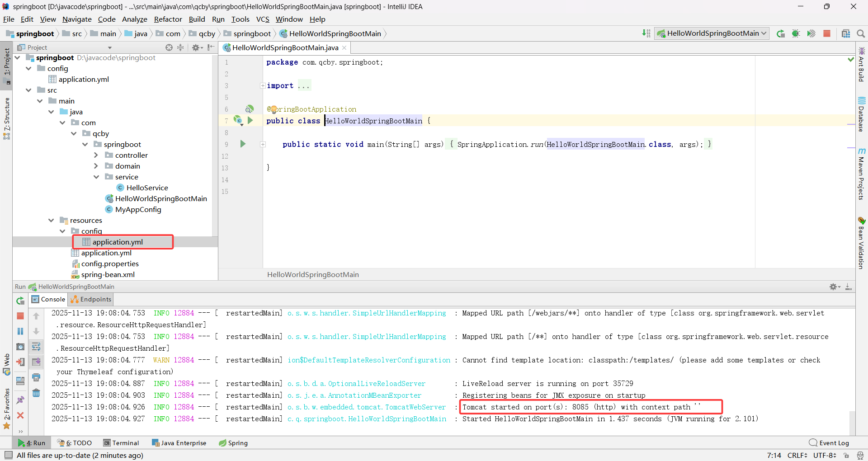Toggle soft-wrap in the console

click(36, 347)
